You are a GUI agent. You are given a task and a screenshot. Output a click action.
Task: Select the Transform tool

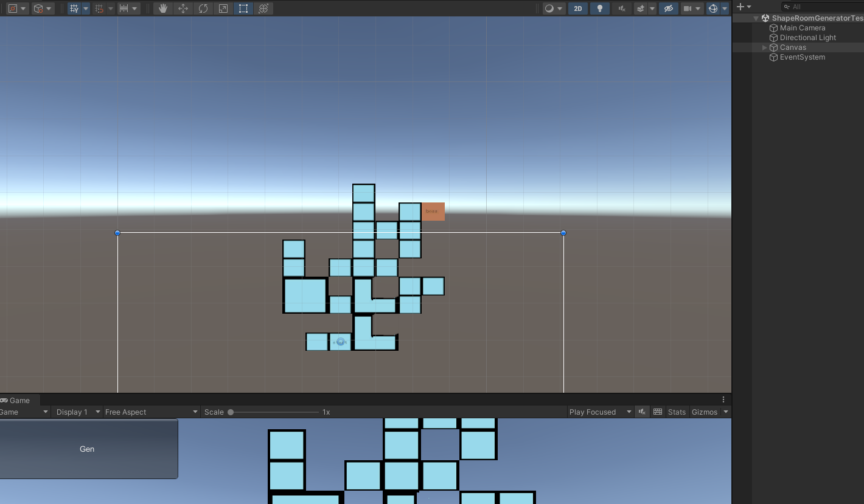click(263, 8)
